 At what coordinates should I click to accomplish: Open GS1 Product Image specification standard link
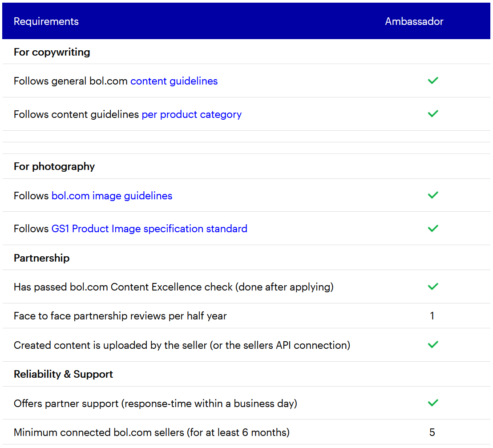coord(149,229)
